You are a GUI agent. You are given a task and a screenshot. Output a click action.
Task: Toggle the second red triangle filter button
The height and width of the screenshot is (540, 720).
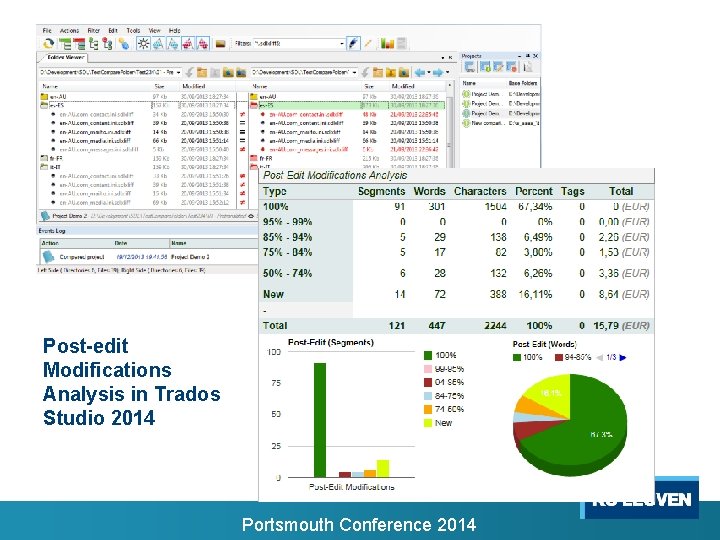pyautogui.click(x=203, y=44)
